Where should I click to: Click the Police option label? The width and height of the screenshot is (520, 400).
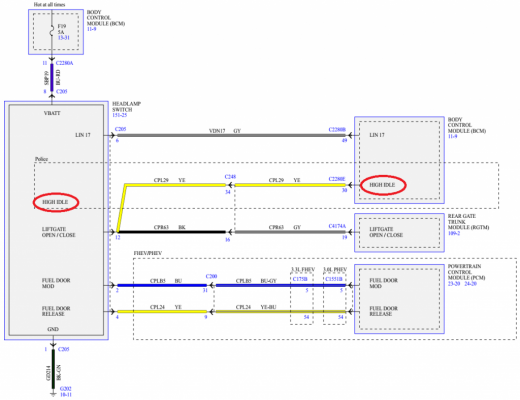pyautogui.click(x=41, y=159)
